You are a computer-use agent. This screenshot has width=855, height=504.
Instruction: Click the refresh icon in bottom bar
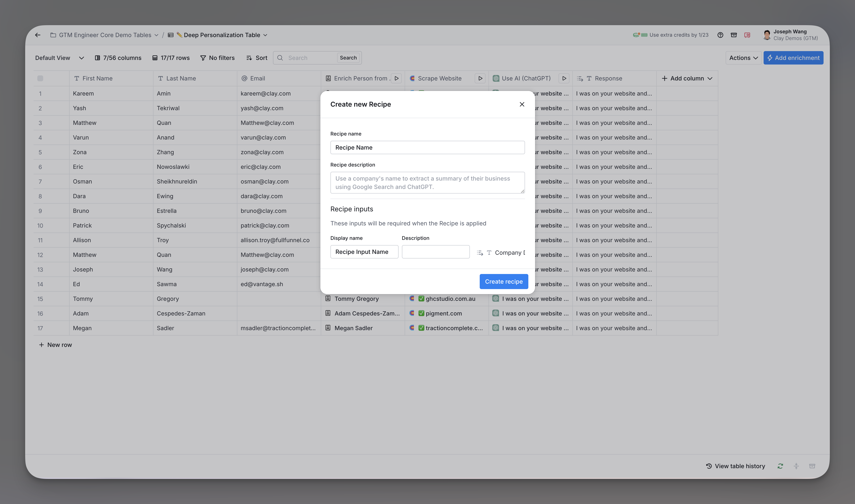(x=780, y=466)
